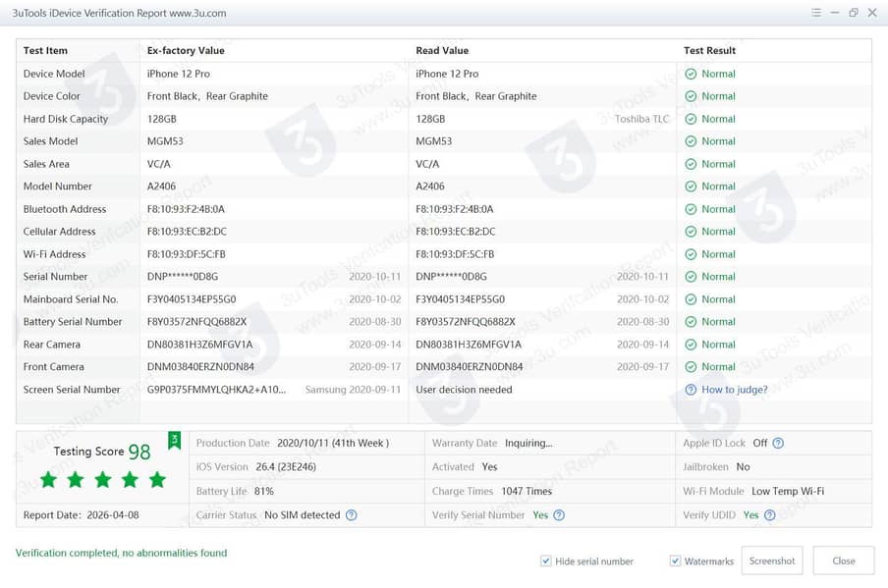
Task: Click the help icon beside Verify UDID
Action: pyautogui.click(x=770, y=515)
